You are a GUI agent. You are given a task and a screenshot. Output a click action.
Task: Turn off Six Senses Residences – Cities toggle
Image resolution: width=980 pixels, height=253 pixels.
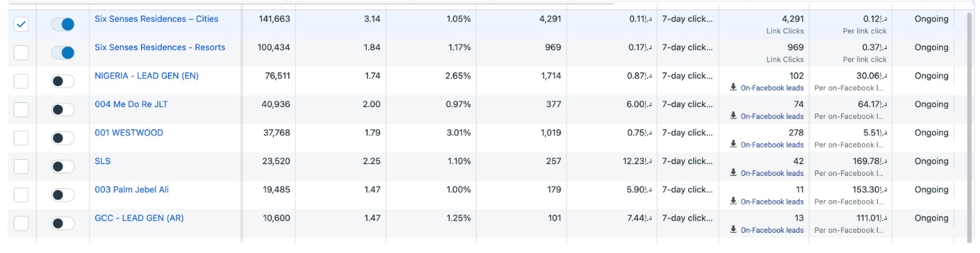(x=62, y=24)
